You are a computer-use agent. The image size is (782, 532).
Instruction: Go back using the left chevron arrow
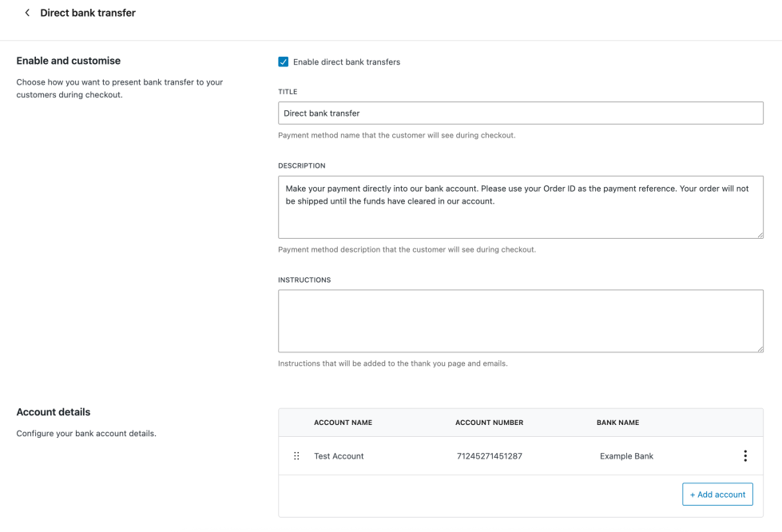tap(27, 13)
